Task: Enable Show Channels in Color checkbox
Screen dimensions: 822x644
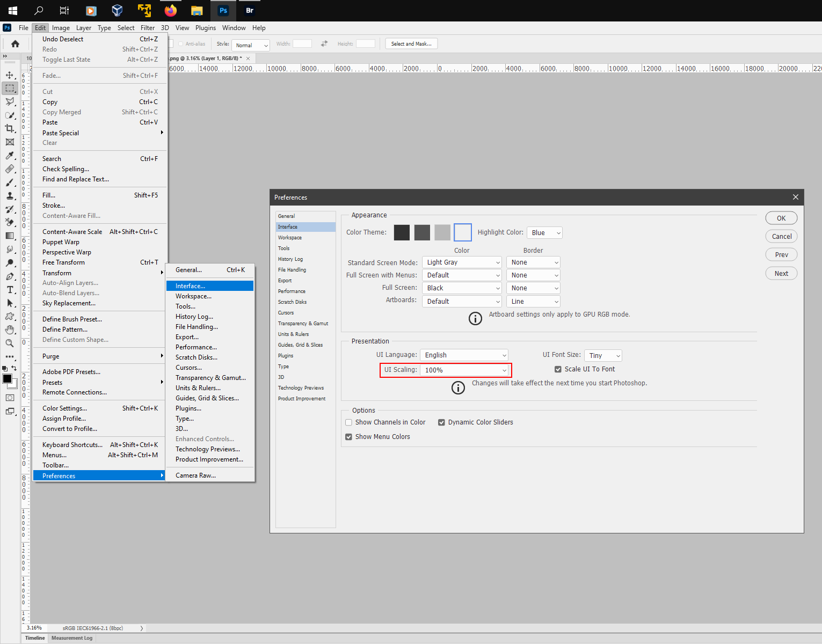Action: click(x=349, y=422)
